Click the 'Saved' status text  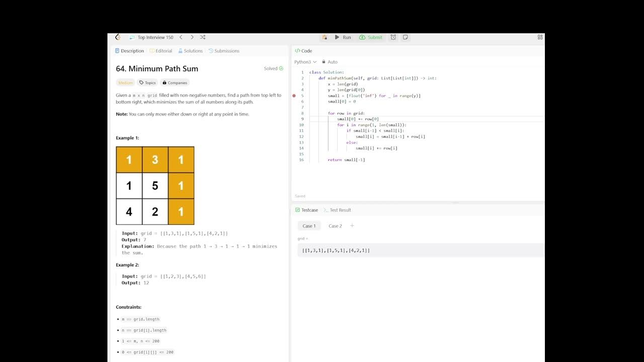coord(300,196)
